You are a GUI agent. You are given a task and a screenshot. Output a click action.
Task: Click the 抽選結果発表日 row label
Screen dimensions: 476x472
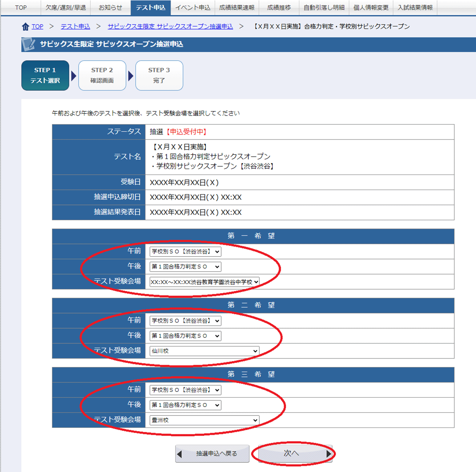(x=117, y=212)
